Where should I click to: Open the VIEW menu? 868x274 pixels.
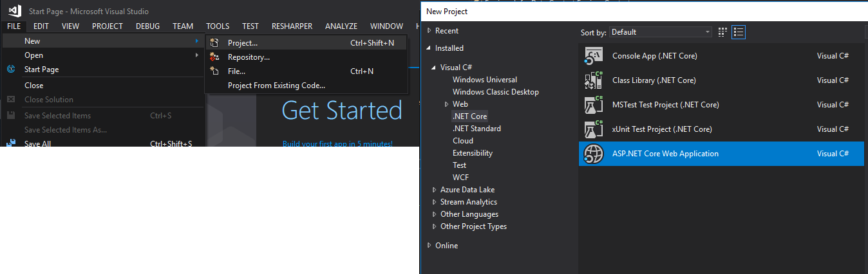(71, 26)
